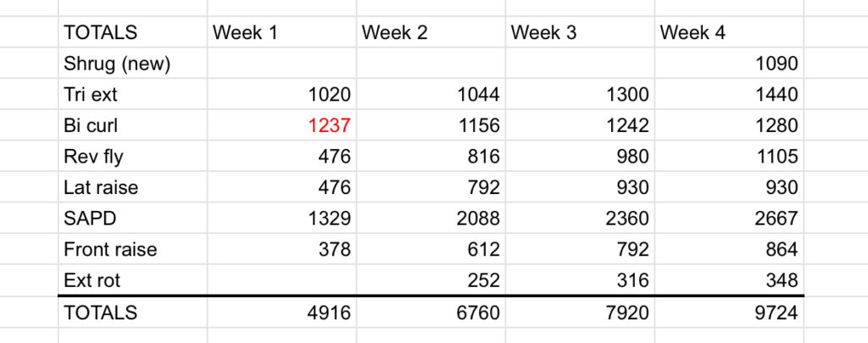This screenshot has width=868, height=343.
Task: Click the Front raise row label
Action: click(110, 250)
